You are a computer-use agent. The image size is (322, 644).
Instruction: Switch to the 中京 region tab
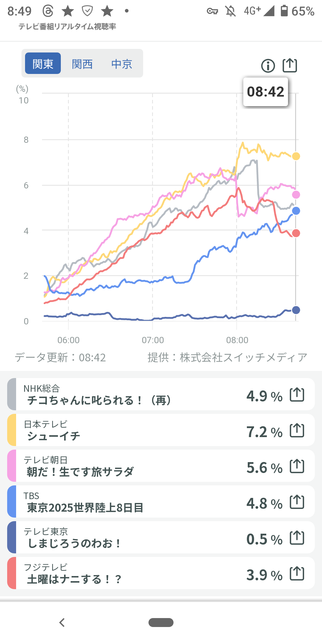tap(122, 64)
